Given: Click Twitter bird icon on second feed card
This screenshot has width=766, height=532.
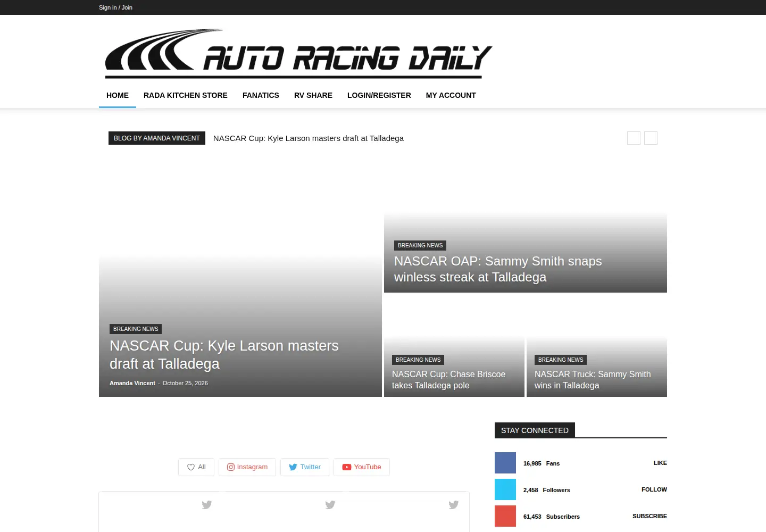Looking at the screenshot, I should tap(330, 504).
